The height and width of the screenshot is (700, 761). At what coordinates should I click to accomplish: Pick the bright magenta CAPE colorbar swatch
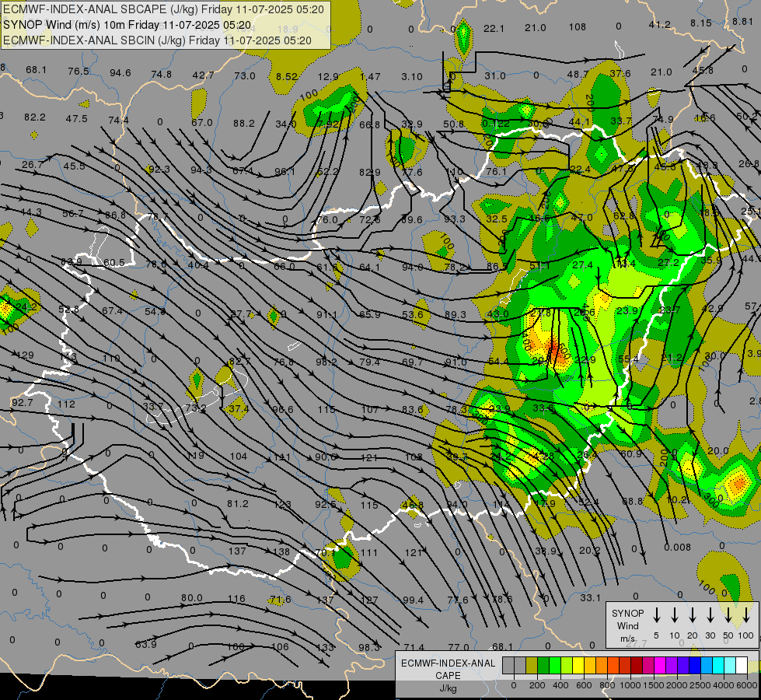click(x=660, y=665)
